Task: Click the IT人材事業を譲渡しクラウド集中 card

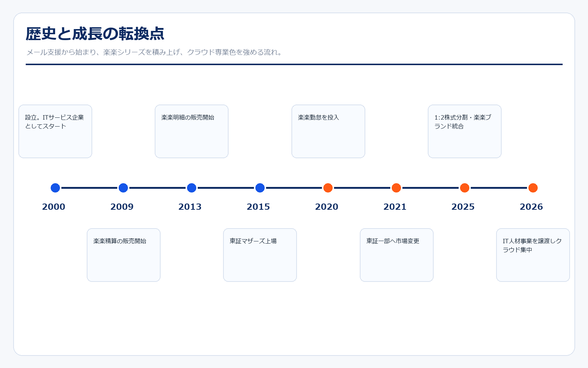Action: pyautogui.click(x=533, y=255)
